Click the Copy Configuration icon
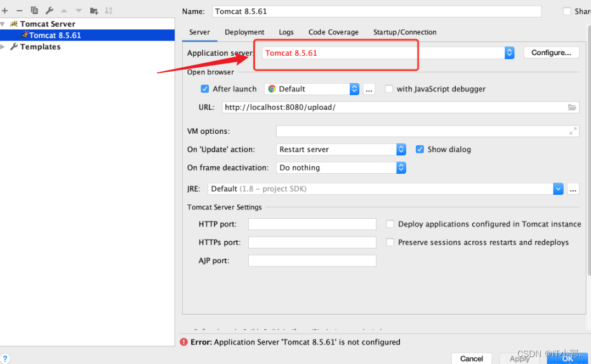591x364 pixels. 34,11
